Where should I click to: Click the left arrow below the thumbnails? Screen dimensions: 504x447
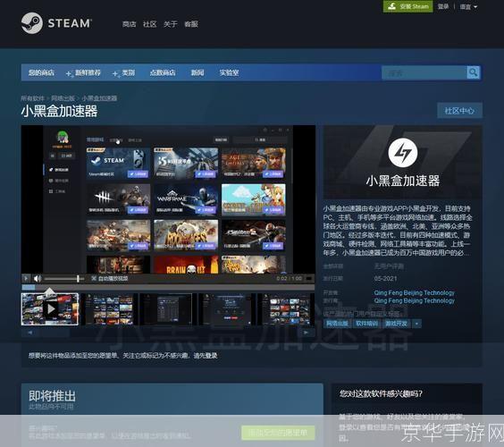click(x=29, y=333)
